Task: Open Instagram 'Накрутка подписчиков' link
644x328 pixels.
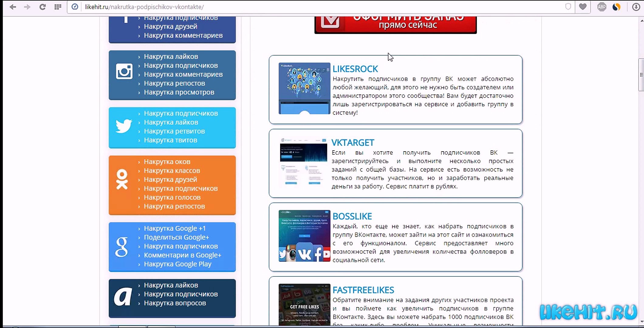Action: [181, 66]
